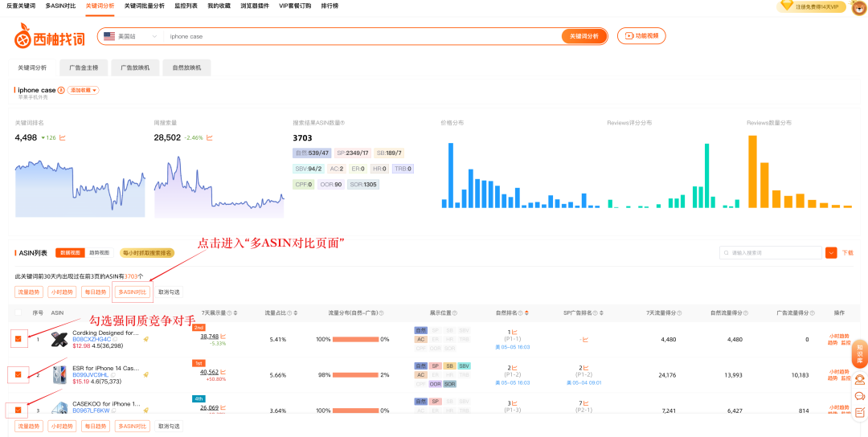The width and height of the screenshot is (868, 437).
Task: Click the Cordking product thumbnail
Action: [x=59, y=339]
